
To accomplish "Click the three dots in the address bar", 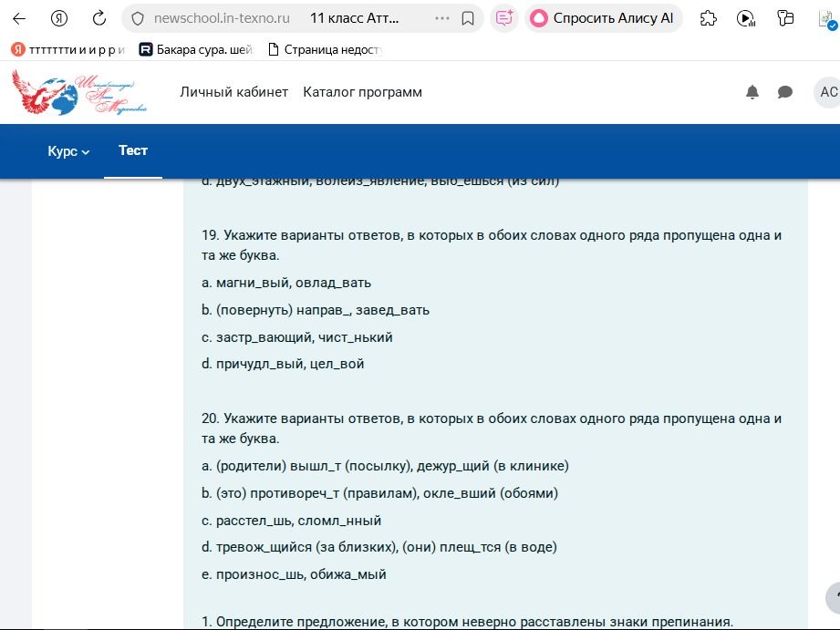I will pyautogui.click(x=442, y=19).
